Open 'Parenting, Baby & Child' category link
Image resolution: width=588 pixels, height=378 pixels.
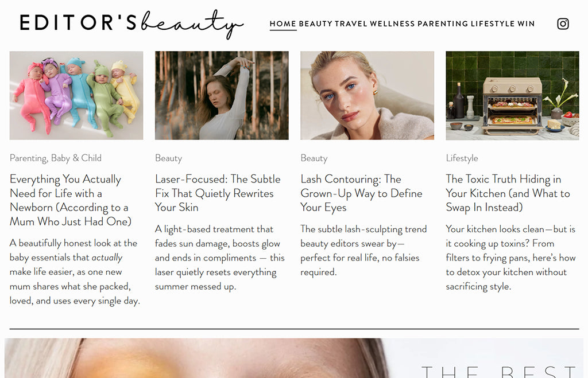56,158
